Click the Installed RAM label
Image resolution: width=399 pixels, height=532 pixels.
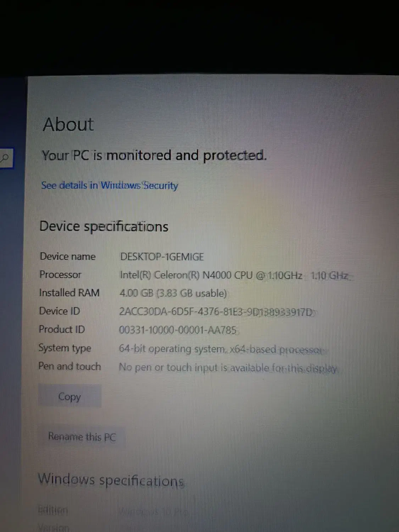click(x=69, y=293)
